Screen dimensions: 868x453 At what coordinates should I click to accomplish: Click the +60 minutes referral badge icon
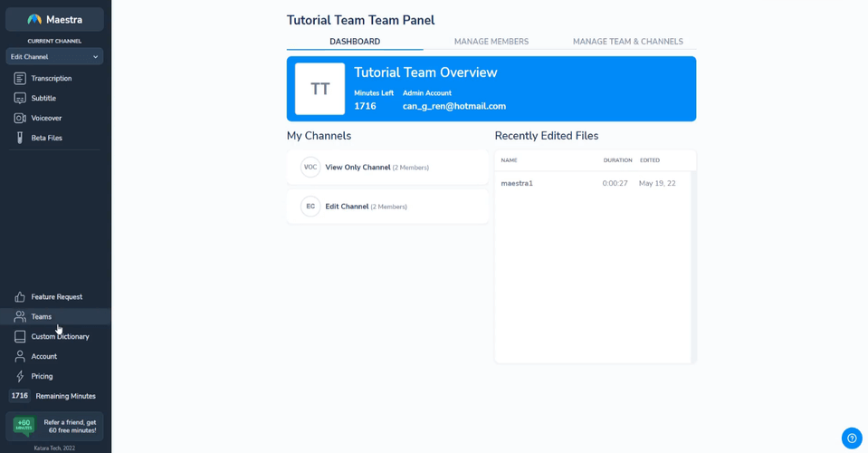pyautogui.click(x=24, y=425)
